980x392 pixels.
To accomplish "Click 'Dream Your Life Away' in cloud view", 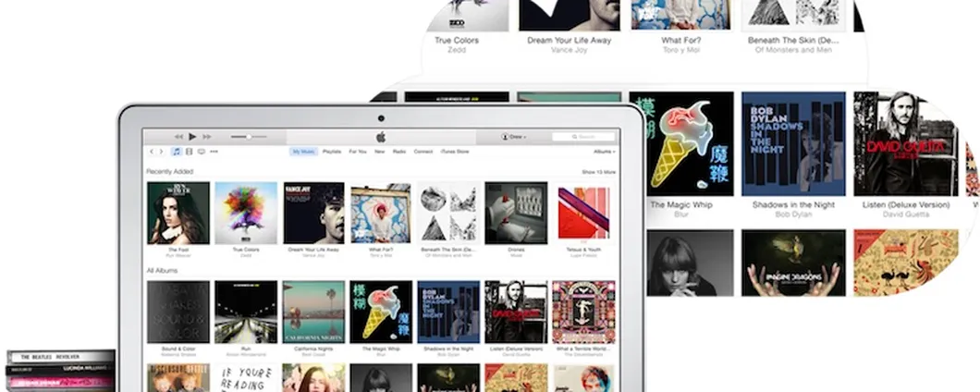I will coord(569,40).
